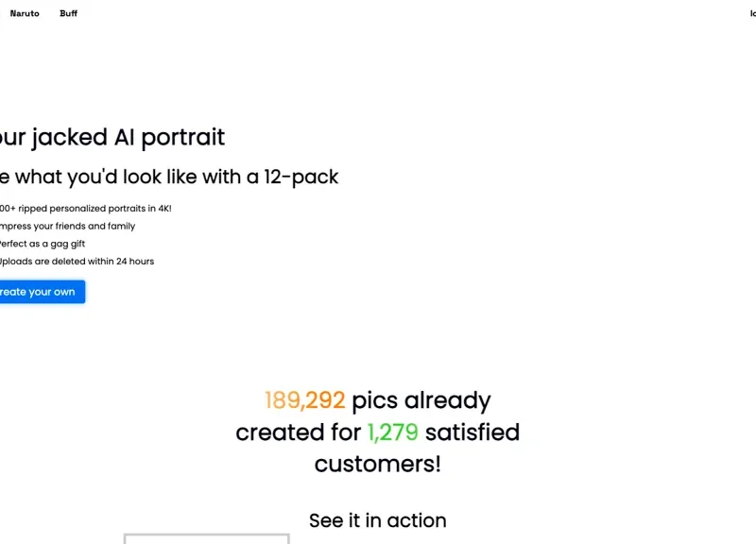Click the green 1,279 customers counter

pos(392,433)
